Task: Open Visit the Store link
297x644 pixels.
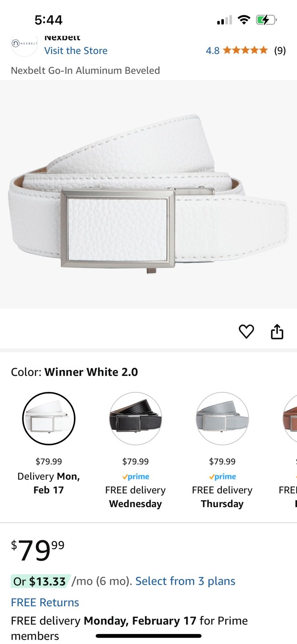Action: (76, 51)
